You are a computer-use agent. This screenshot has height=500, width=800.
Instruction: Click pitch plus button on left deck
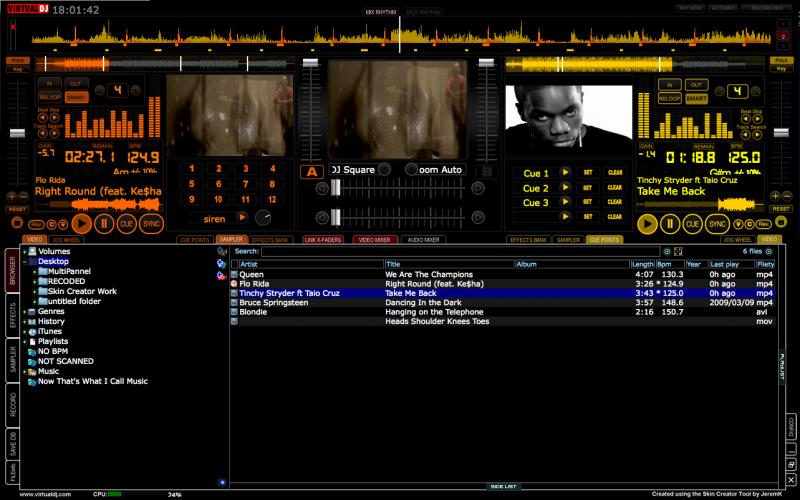coord(11,196)
